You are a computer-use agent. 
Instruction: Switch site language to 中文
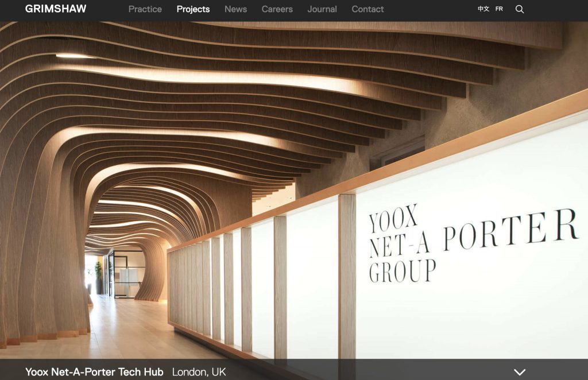(x=483, y=9)
